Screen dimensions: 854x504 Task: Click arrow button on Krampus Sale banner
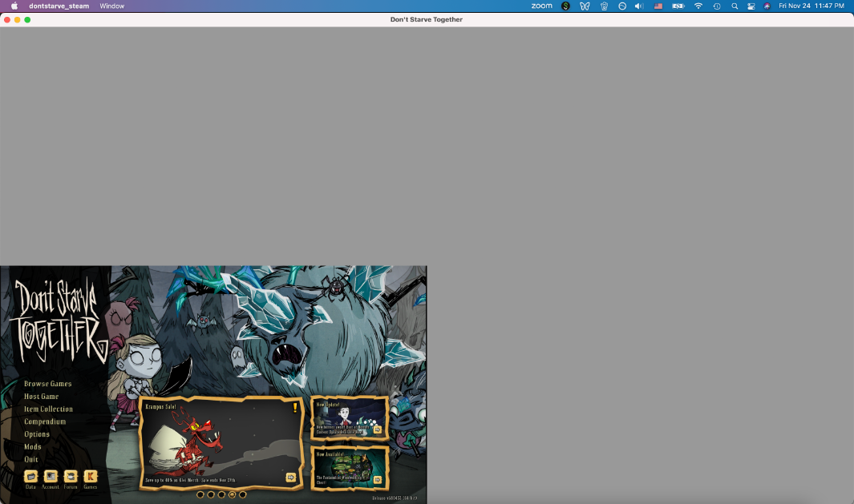click(x=291, y=478)
